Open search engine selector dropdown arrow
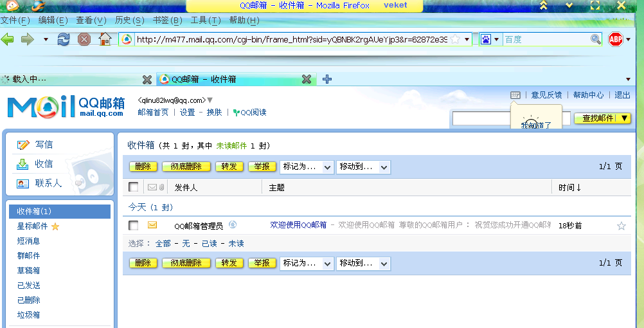Viewport: 644px width, 328px height. [497, 39]
